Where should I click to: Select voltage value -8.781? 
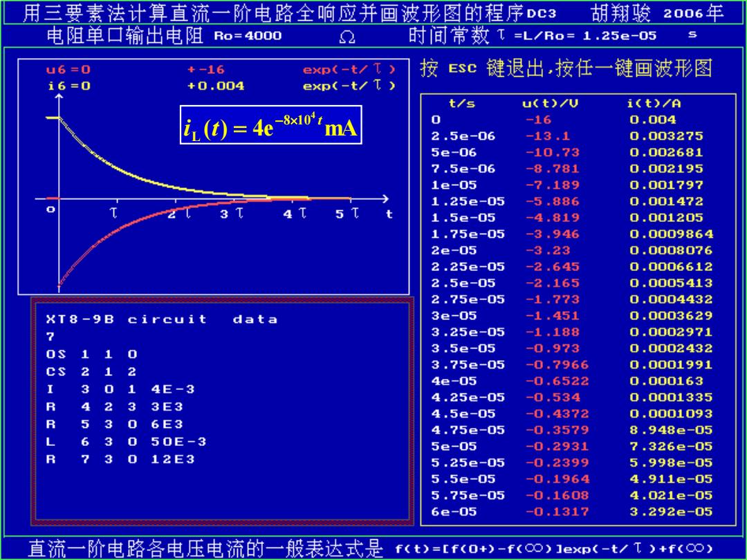[x=552, y=169]
